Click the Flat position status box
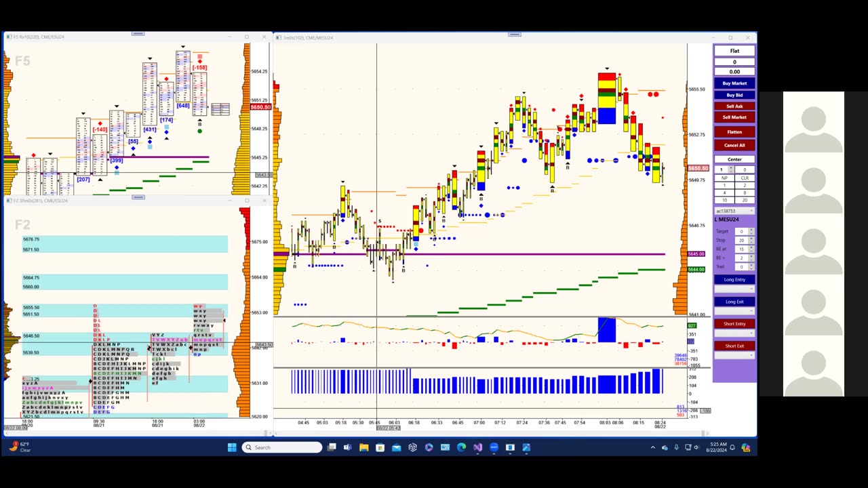The width and height of the screenshot is (868, 488). tap(734, 51)
